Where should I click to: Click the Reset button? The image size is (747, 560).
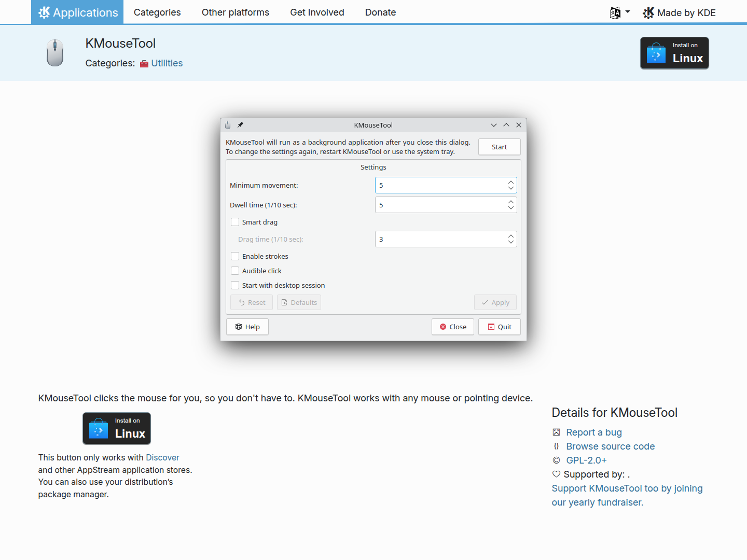pyautogui.click(x=252, y=302)
